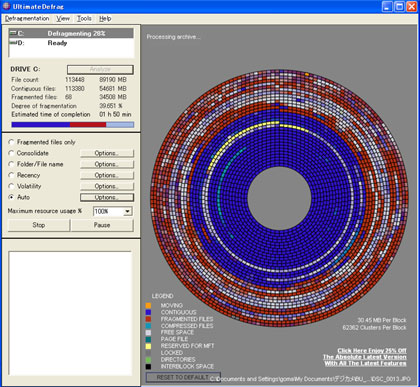Stop the defragmentation process

39,225
